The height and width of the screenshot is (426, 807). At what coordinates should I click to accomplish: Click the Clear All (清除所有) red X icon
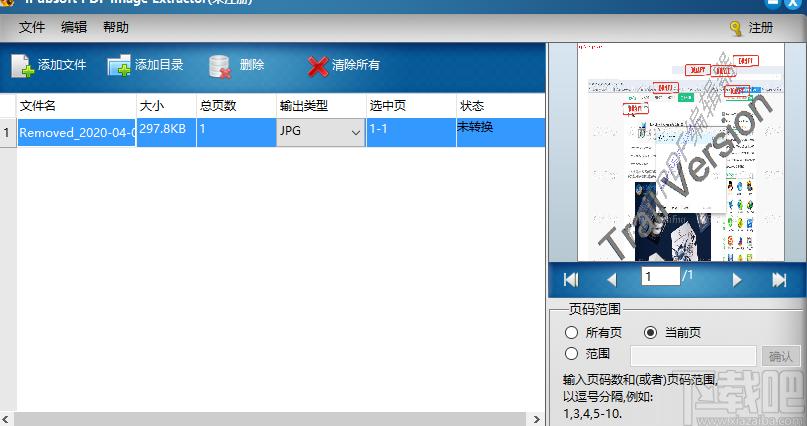coord(318,66)
